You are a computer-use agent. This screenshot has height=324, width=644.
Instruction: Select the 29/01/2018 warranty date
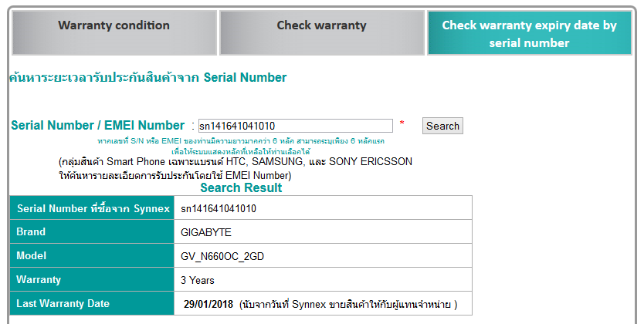[x=207, y=304]
